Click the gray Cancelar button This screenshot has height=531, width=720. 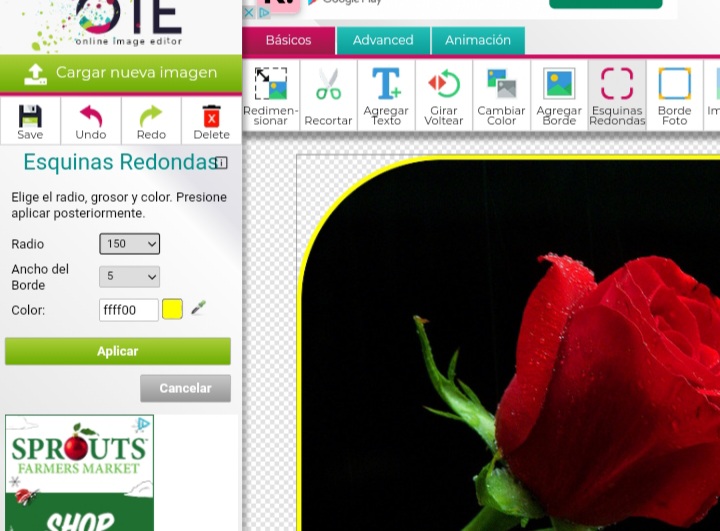pyautogui.click(x=186, y=388)
